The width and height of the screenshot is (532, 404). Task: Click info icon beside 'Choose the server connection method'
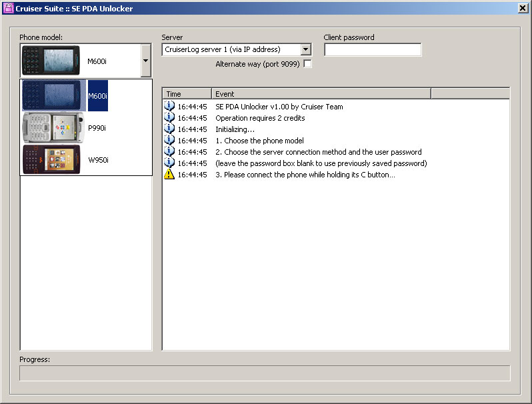click(x=169, y=151)
